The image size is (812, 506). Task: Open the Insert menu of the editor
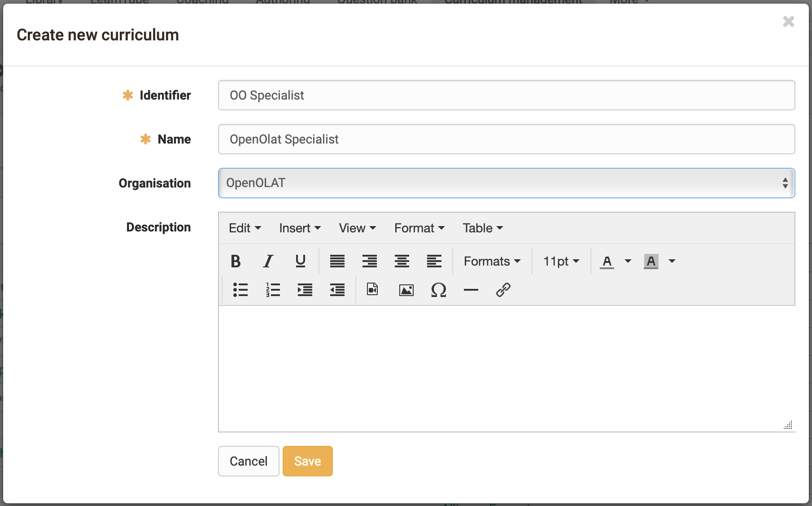coord(300,228)
